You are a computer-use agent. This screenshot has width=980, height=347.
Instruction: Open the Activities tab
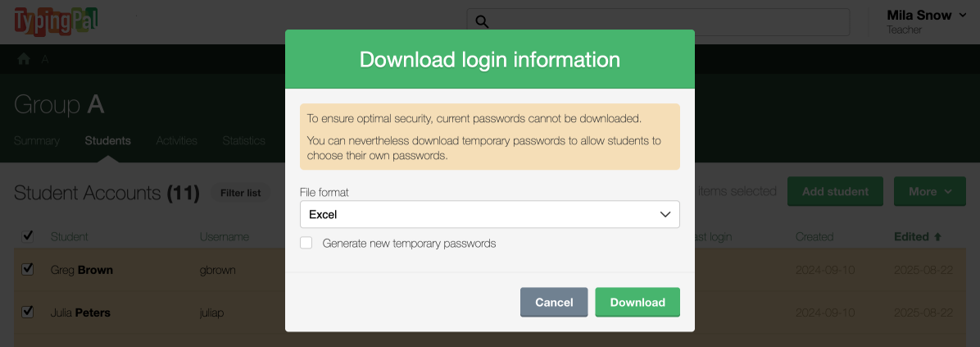pos(177,140)
